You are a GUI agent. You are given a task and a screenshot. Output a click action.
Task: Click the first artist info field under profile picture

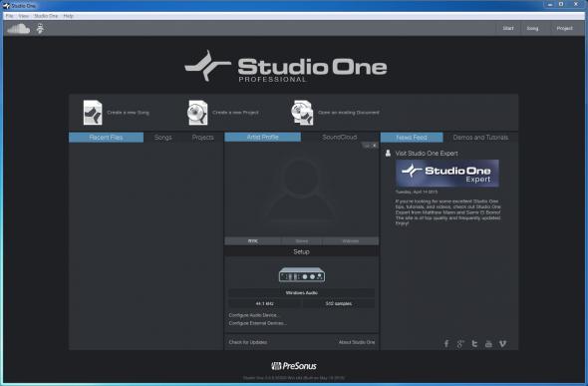(x=253, y=240)
